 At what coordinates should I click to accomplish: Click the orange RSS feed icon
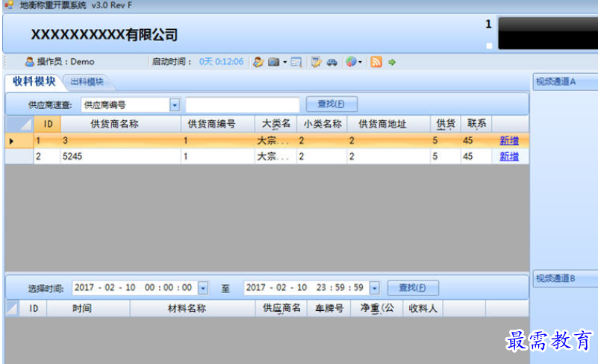click(x=376, y=62)
